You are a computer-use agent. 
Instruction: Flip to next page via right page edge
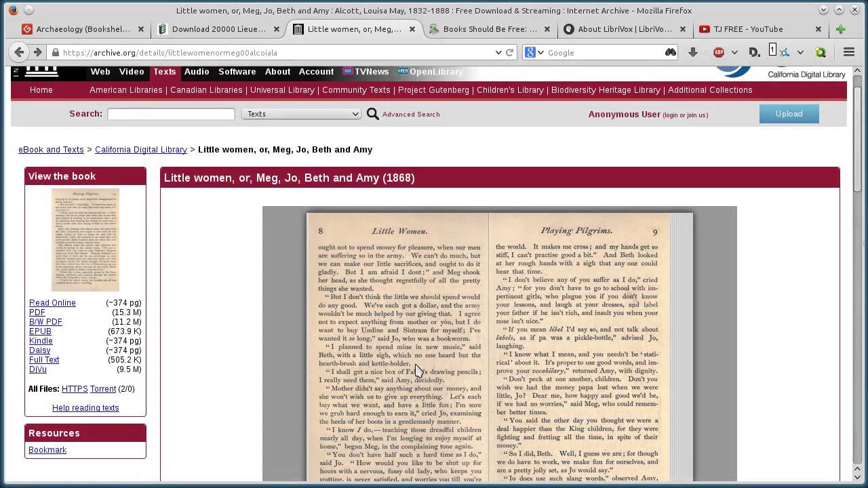tap(681, 347)
